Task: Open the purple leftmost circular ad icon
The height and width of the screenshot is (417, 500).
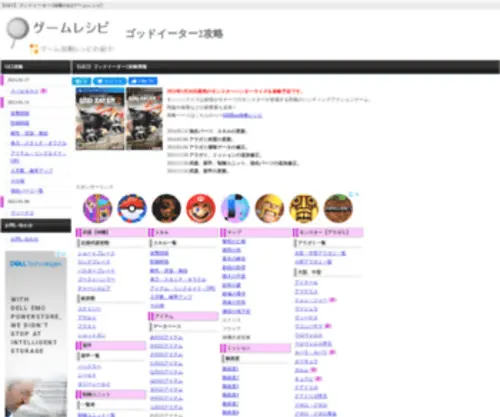Action: coord(97,208)
